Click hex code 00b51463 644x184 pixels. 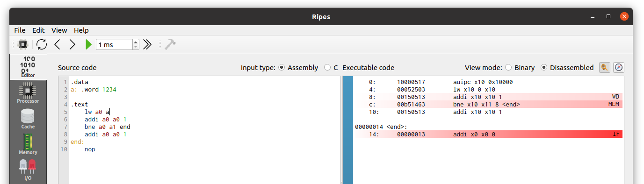point(411,104)
